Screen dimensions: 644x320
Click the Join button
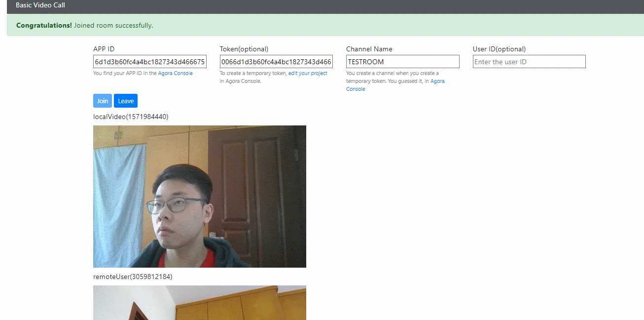(103, 101)
